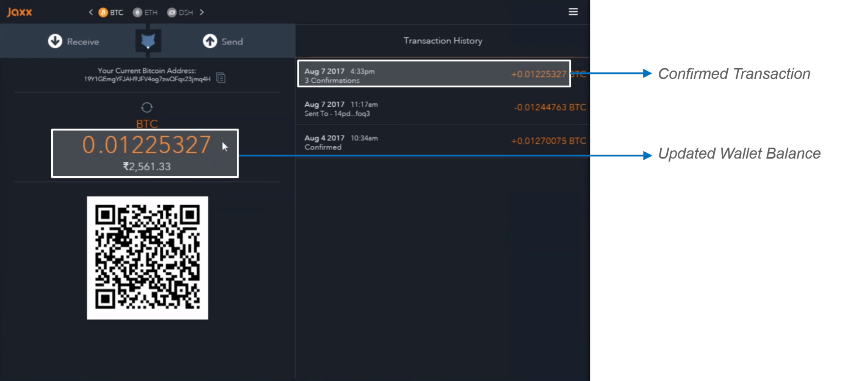This screenshot has width=868, height=381.
Task: Switch to the DSH coin tab
Action: [180, 12]
